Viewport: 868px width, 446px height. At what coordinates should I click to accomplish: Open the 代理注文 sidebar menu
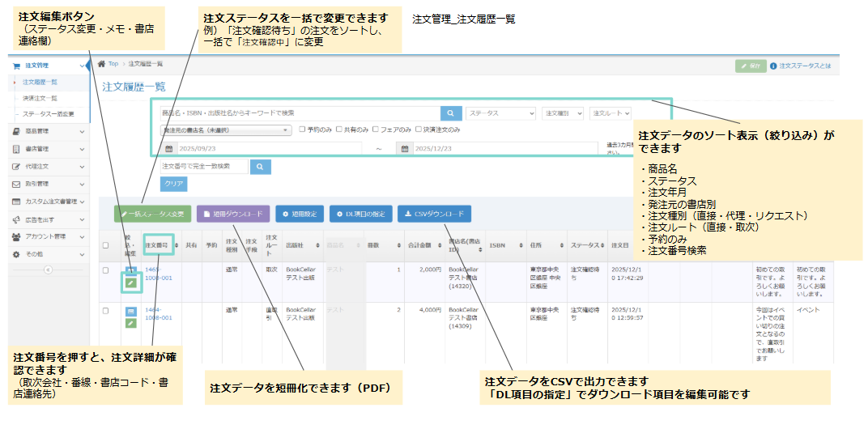48,167
